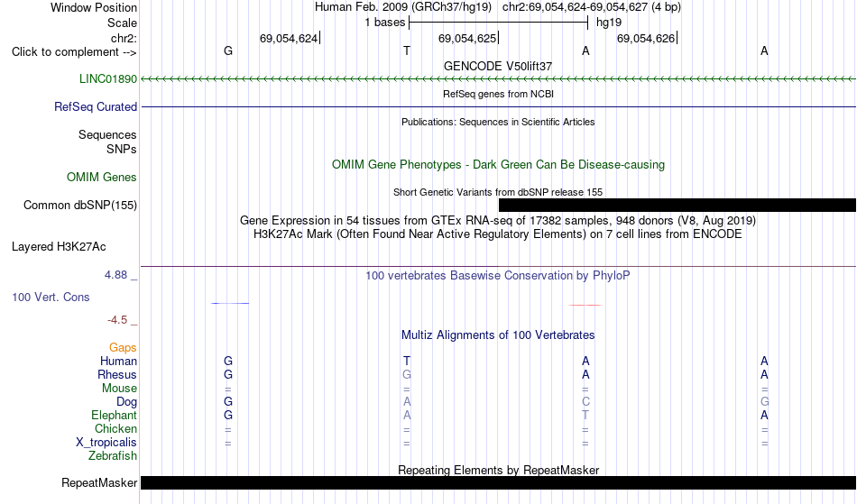Viewport: 857px width, 504px height.
Task: Click the GENCODE V50lift37 track title
Action: 498,66
